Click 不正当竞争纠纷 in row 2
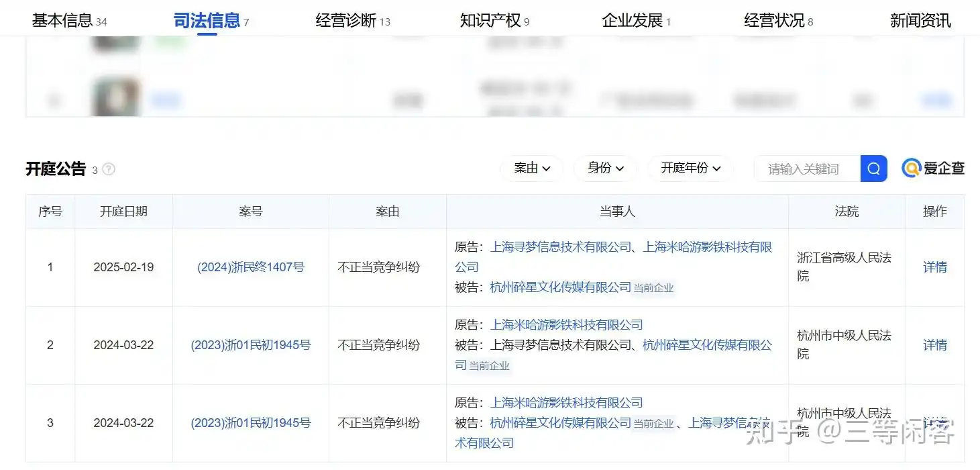 pos(379,345)
